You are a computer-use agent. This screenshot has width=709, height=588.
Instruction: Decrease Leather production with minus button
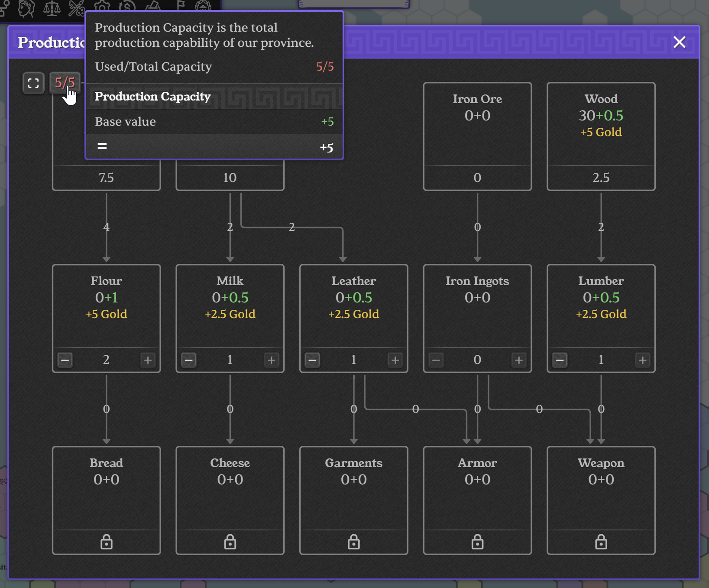(313, 360)
